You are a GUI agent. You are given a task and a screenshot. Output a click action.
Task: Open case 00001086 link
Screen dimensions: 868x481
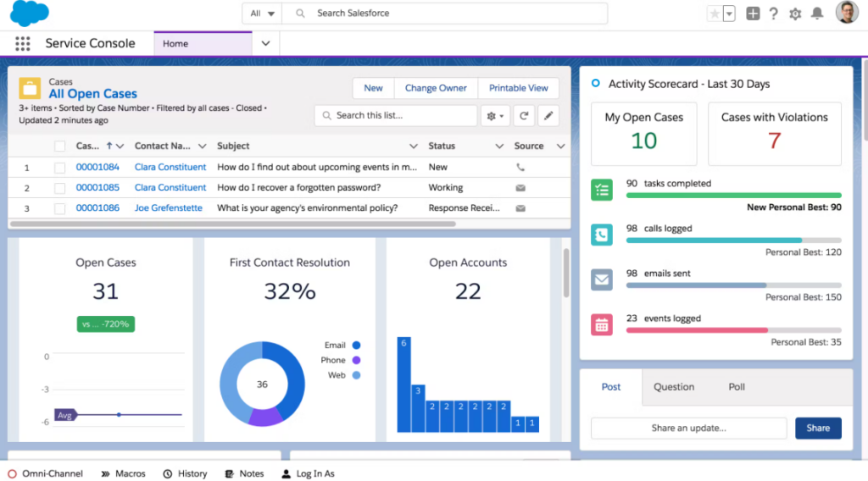97,207
